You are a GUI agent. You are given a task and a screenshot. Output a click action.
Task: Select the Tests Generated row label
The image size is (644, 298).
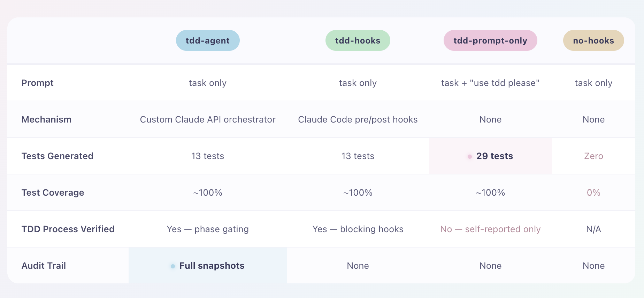pos(58,156)
